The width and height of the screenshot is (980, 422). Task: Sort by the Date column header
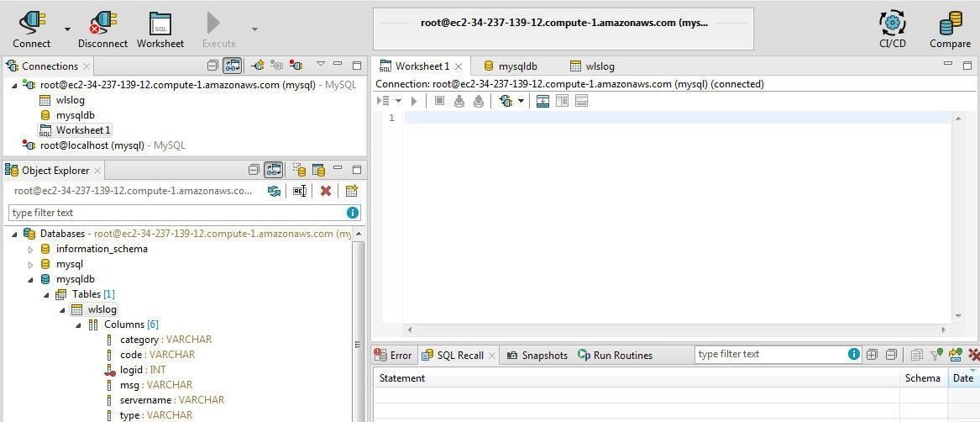(964, 378)
